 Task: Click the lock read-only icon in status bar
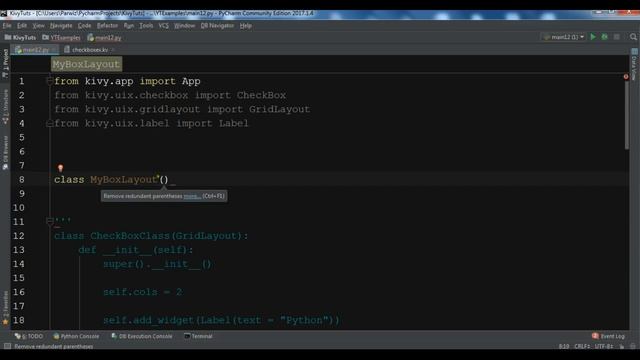tap(622, 347)
